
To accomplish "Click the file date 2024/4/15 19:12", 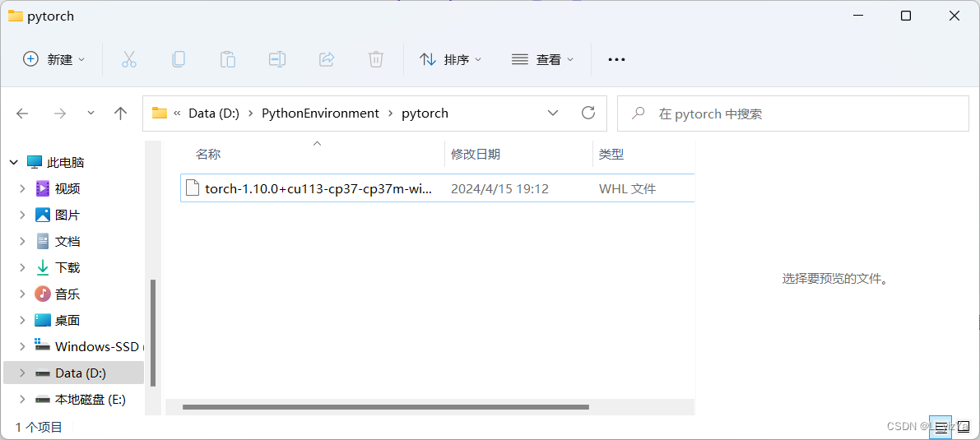I will click(x=499, y=189).
